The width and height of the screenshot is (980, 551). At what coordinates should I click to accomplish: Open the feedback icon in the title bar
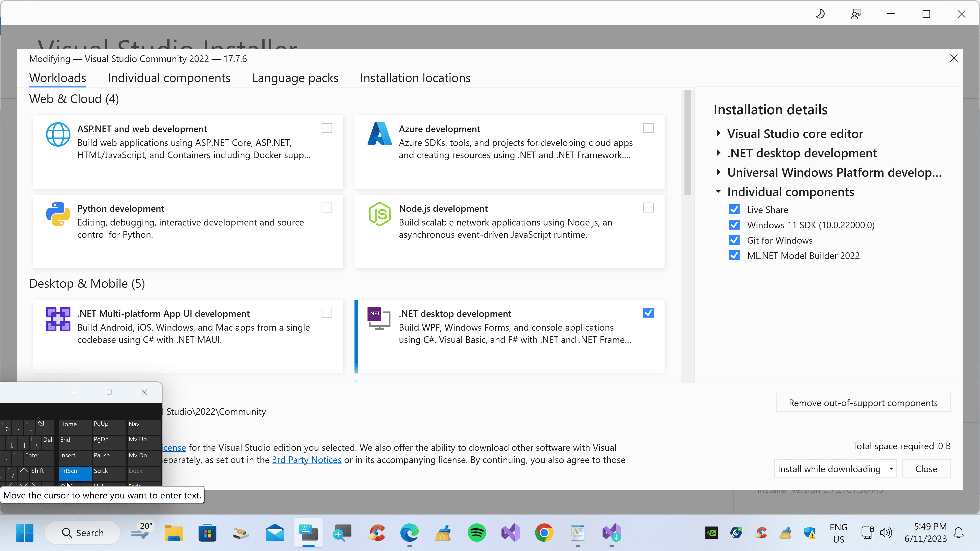[x=856, y=14]
